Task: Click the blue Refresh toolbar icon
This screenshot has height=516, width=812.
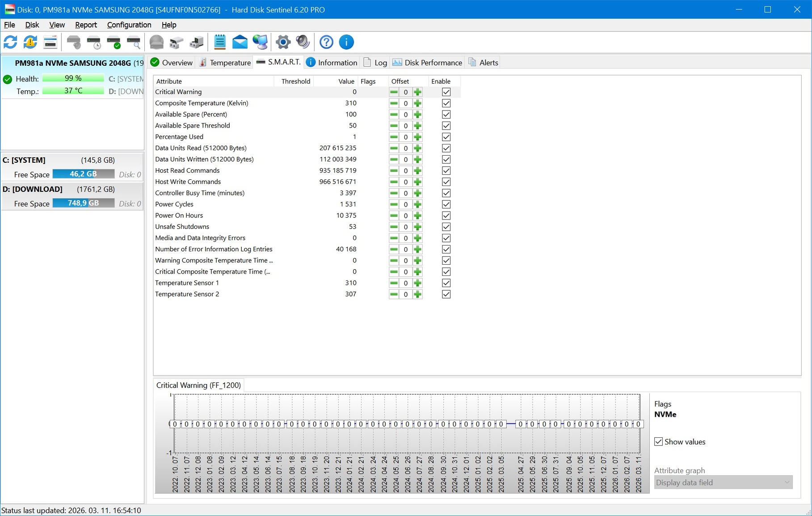Action: click(x=10, y=42)
